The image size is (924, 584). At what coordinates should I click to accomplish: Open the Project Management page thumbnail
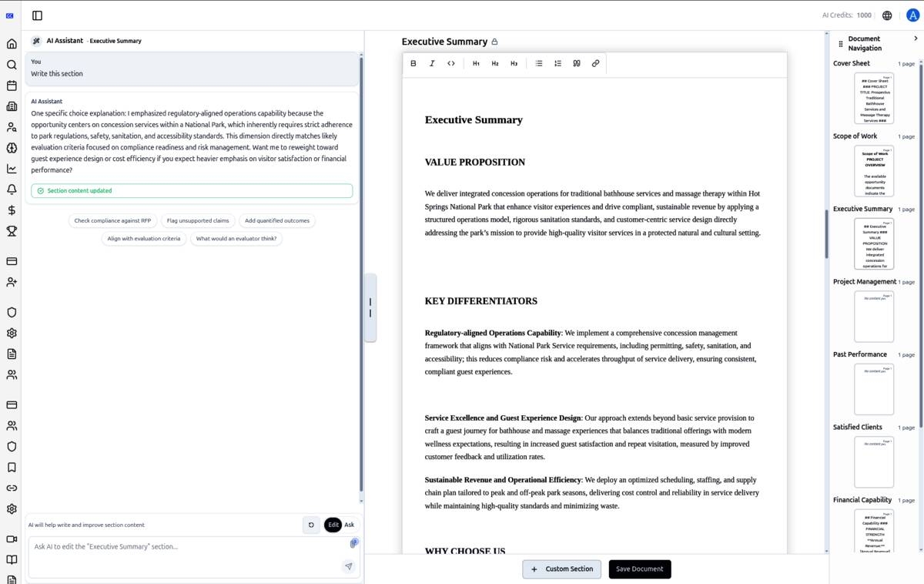[874, 317]
